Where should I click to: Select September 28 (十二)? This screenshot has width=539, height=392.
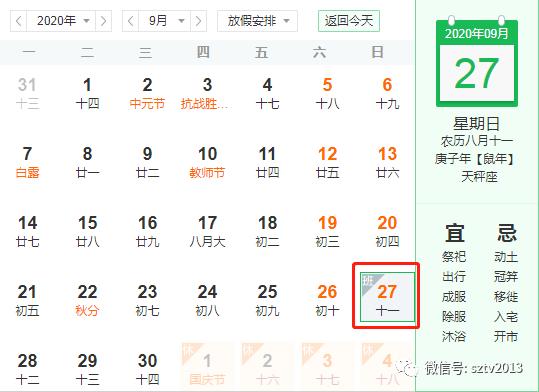[x=28, y=370]
